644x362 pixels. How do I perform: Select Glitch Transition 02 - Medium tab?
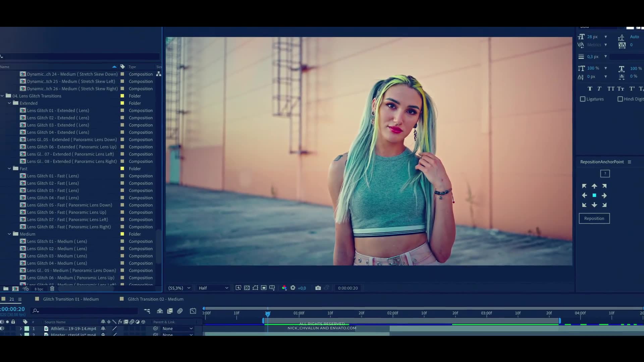pos(155,299)
